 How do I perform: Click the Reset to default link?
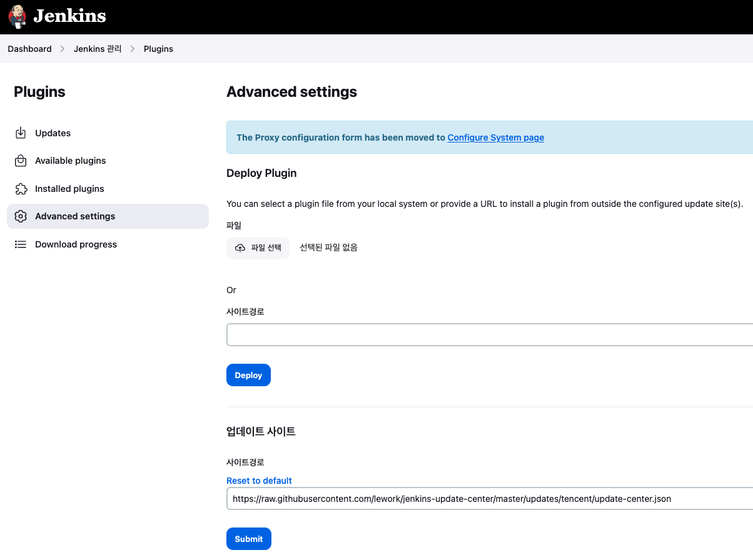coord(259,481)
